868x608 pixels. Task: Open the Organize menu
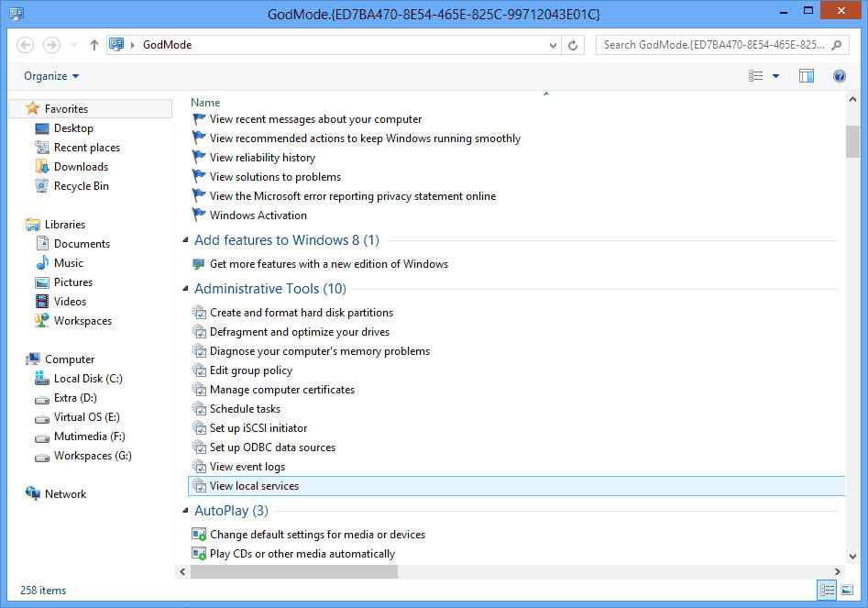(51, 76)
